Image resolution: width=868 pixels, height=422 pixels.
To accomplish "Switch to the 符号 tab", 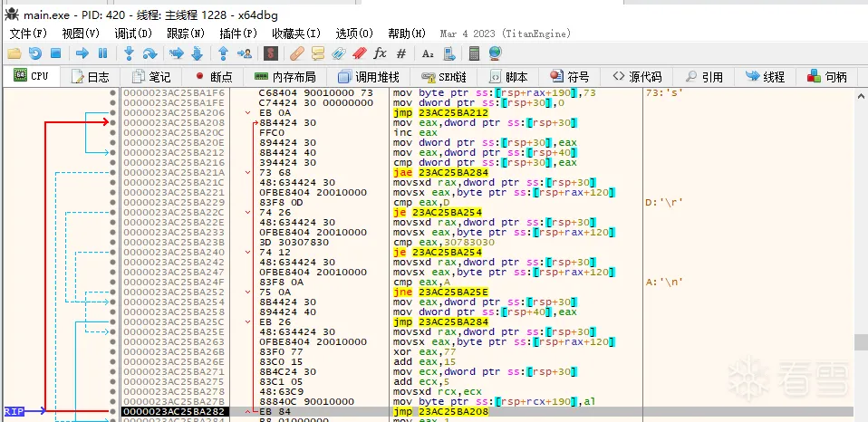I will [570, 77].
